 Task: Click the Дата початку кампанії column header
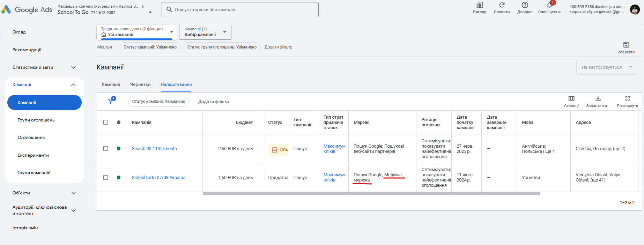(x=466, y=122)
